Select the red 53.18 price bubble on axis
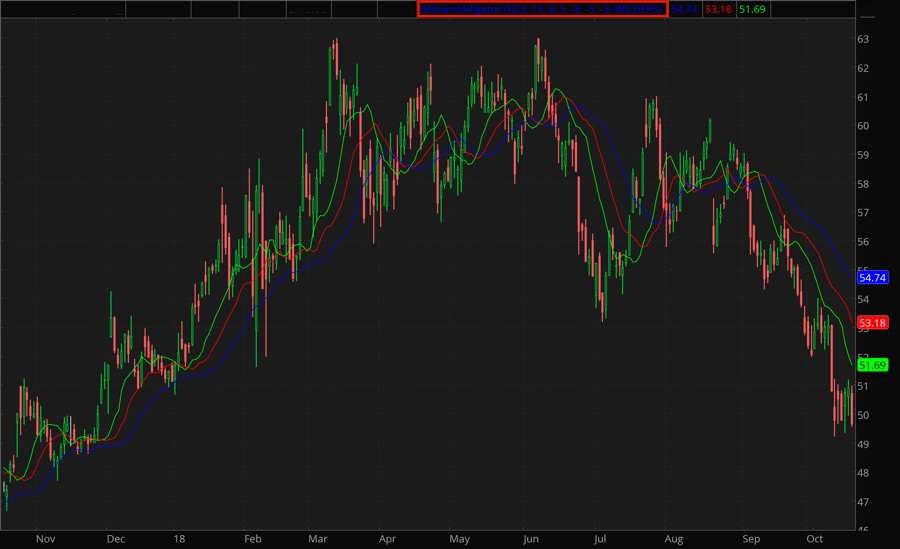The height and width of the screenshot is (549, 900). pyautogui.click(x=873, y=322)
